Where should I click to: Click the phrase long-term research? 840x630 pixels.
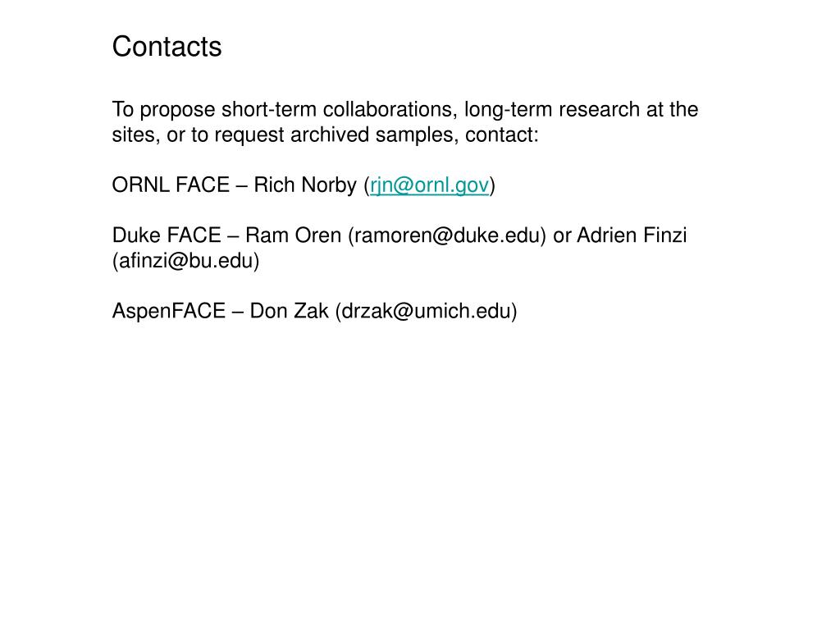pyautogui.click(x=552, y=109)
